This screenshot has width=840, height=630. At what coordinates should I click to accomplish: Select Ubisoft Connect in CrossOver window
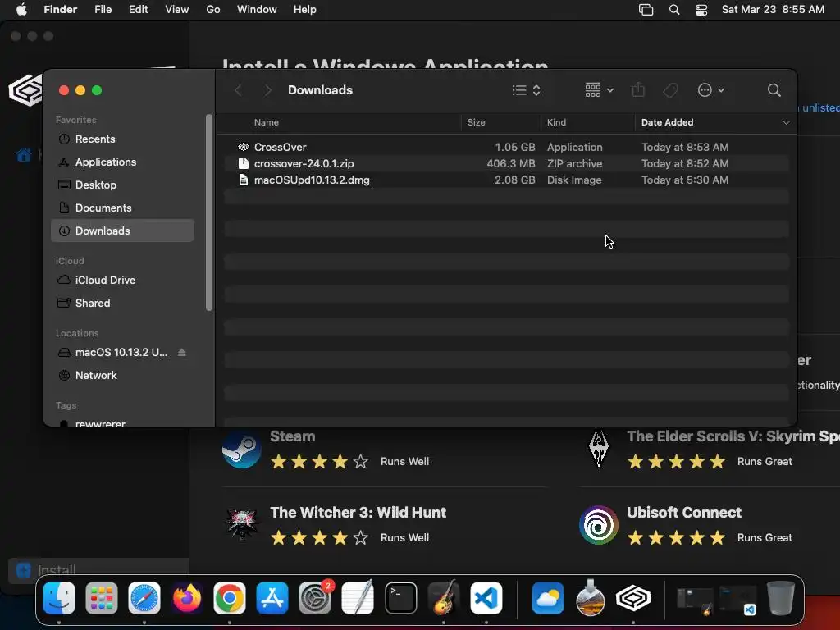coord(684,513)
